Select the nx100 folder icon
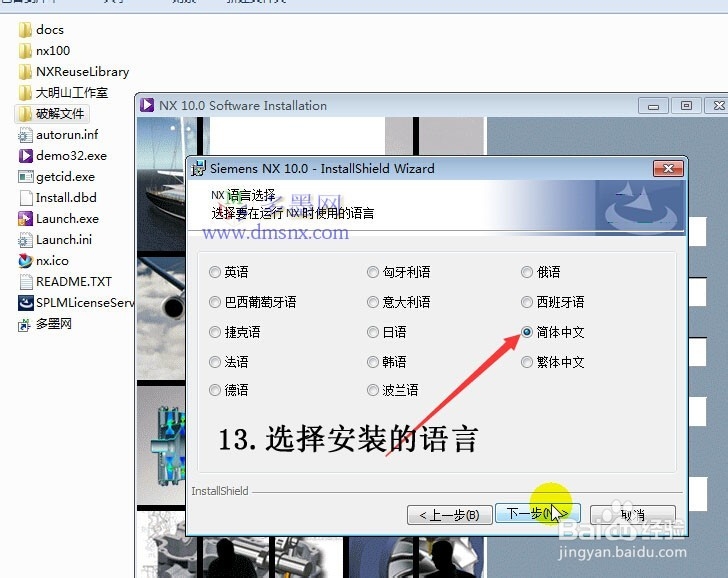728x578 pixels. 25,51
